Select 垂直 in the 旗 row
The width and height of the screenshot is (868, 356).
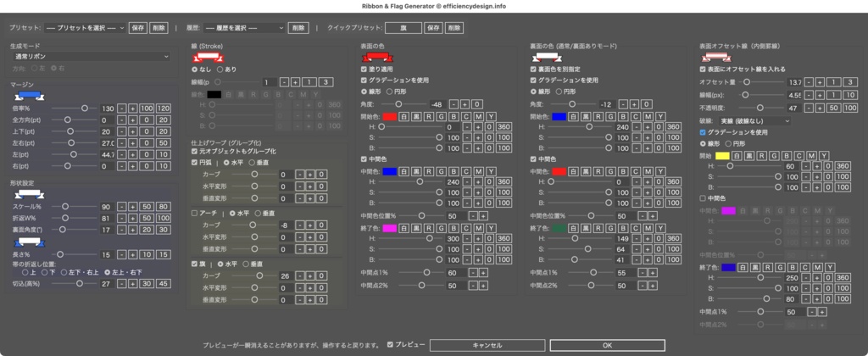246,264
